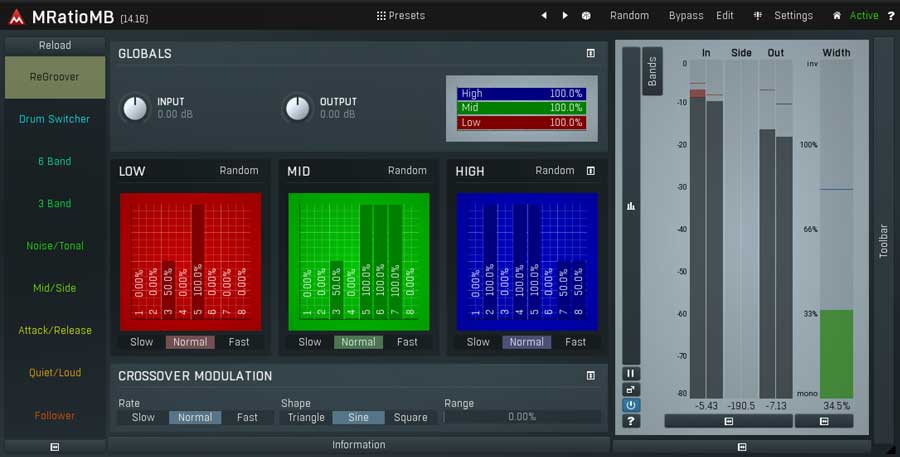Set LOW band speed to Slow
Image resolution: width=900 pixels, height=457 pixels.
(141, 342)
